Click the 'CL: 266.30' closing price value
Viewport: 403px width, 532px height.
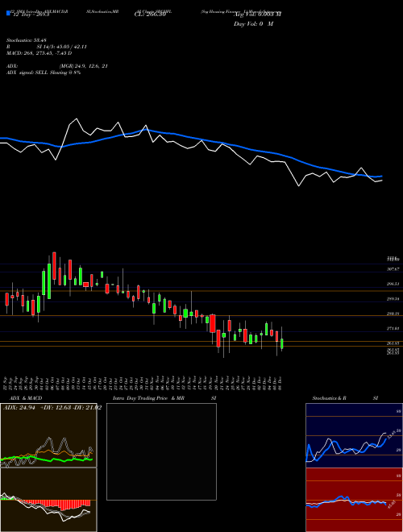tap(150, 15)
